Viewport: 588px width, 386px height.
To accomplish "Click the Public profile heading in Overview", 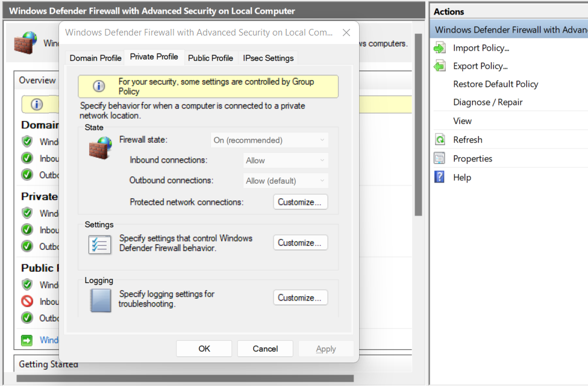I will click(x=40, y=268).
